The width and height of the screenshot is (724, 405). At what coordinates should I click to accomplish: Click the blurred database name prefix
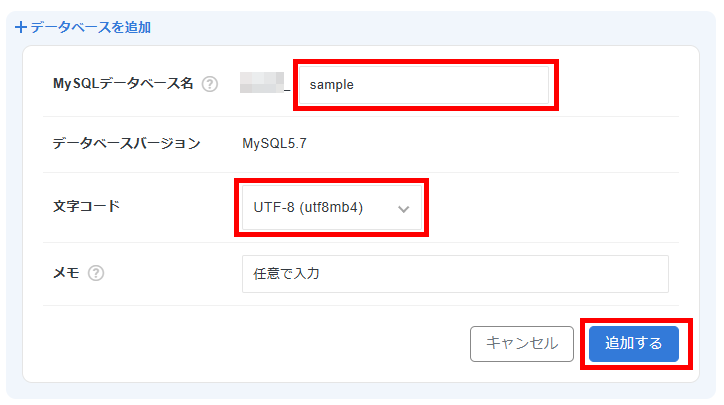pos(262,85)
